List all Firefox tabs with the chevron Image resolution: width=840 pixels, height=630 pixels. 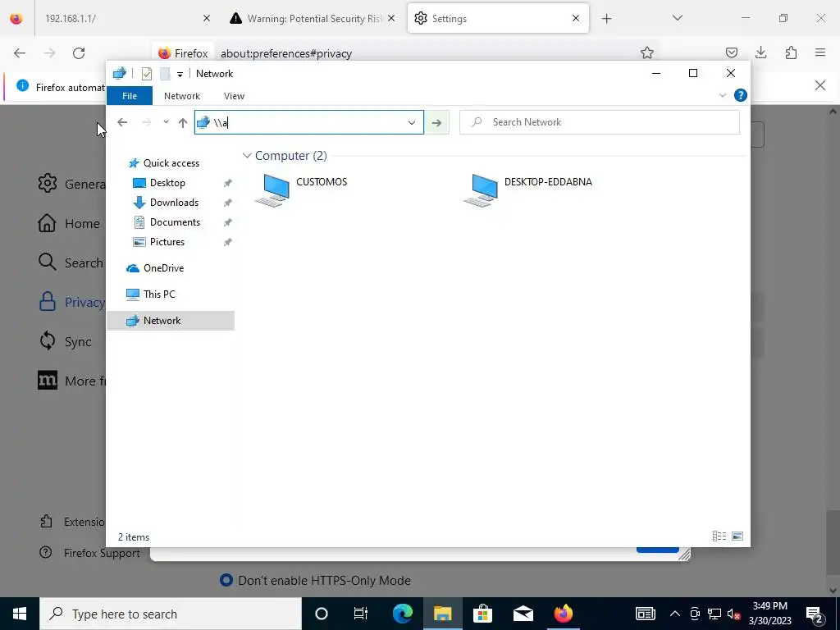677,18
